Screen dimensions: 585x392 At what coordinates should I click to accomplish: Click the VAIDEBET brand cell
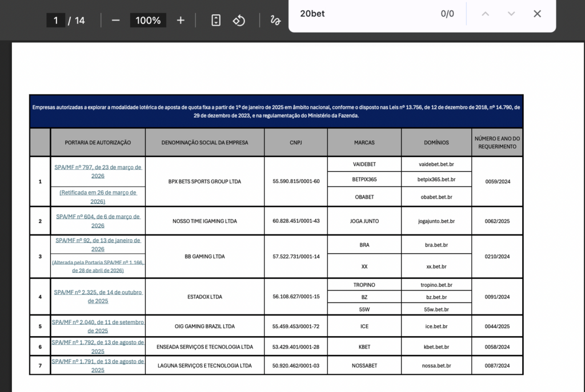pos(364,164)
